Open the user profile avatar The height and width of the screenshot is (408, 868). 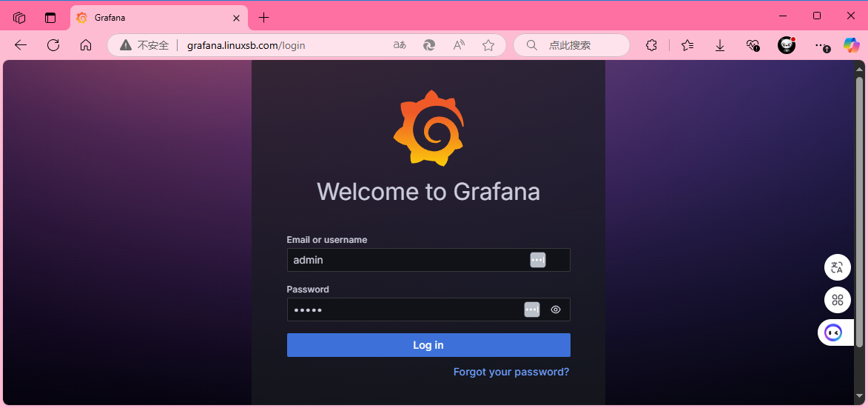coord(787,45)
